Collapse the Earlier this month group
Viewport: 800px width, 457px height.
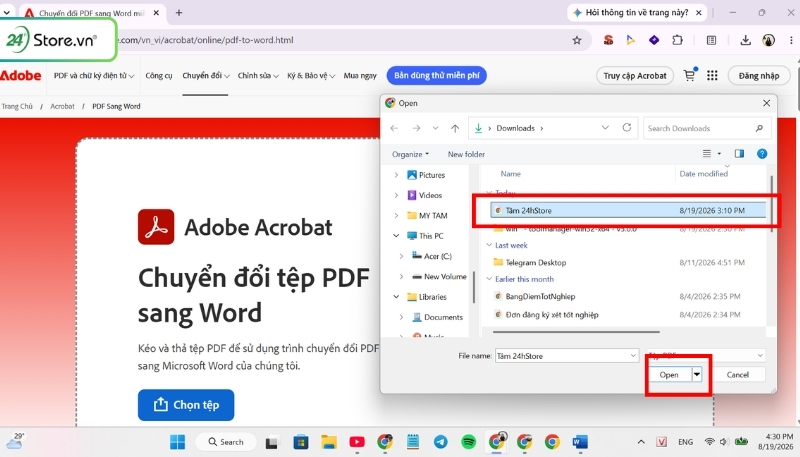[x=489, y=279]
